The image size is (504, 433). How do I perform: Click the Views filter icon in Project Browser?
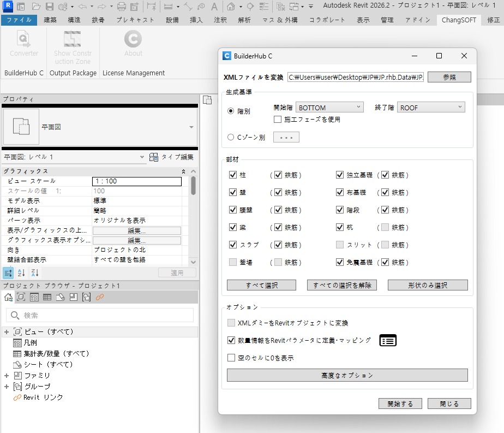pyautogui.click(x=21, y=297)
